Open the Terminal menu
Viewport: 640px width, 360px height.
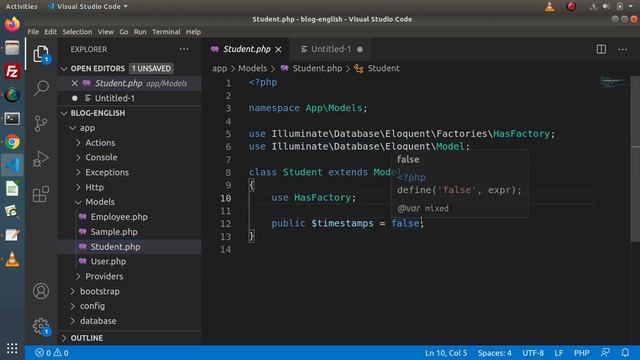(166, 32)
